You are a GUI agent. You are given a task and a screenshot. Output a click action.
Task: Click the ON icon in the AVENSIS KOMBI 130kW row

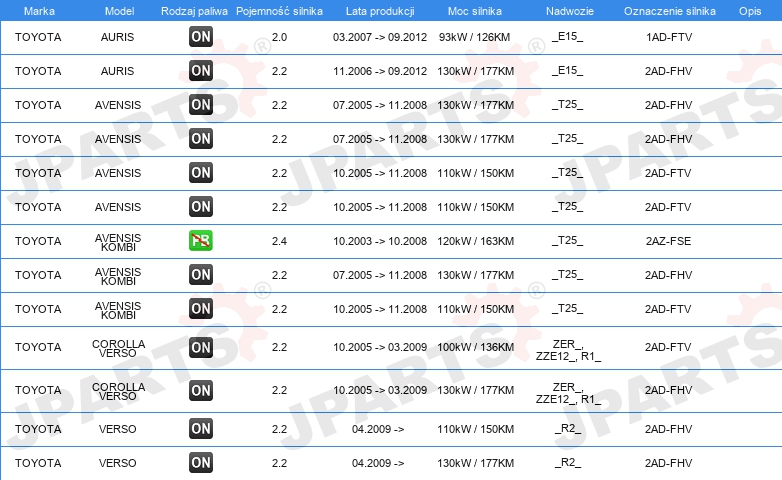(201, 274)
